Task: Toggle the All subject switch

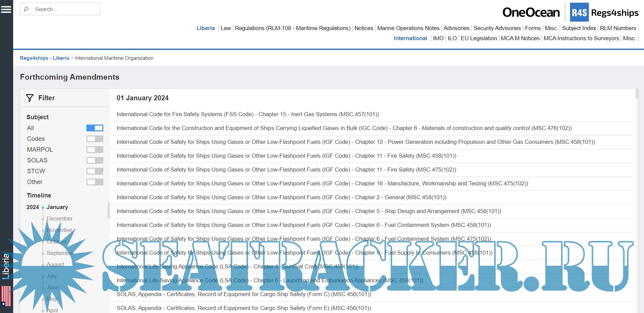Action: tap(95, 128)
